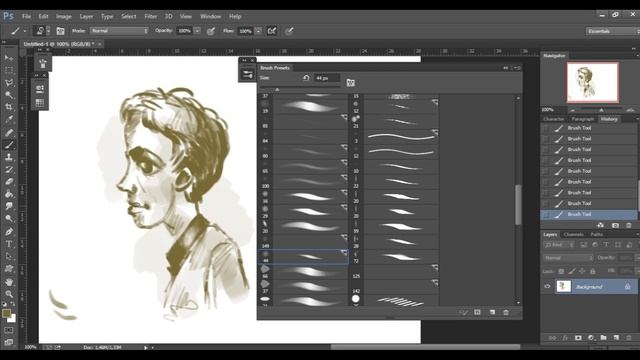
Task: Enable airbrush-style build-up effects
Action: pyautogui.click(x=272, y=31)
